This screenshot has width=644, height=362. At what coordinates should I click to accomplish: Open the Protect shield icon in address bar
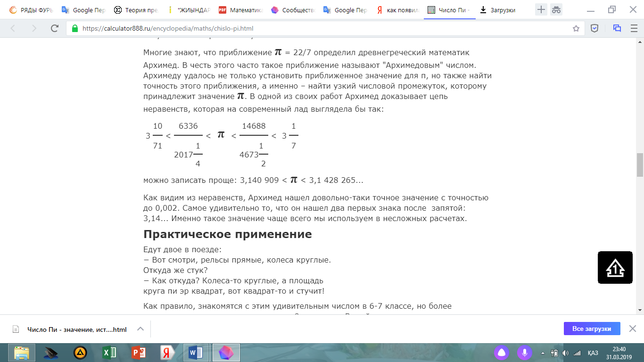click(594, 28)
